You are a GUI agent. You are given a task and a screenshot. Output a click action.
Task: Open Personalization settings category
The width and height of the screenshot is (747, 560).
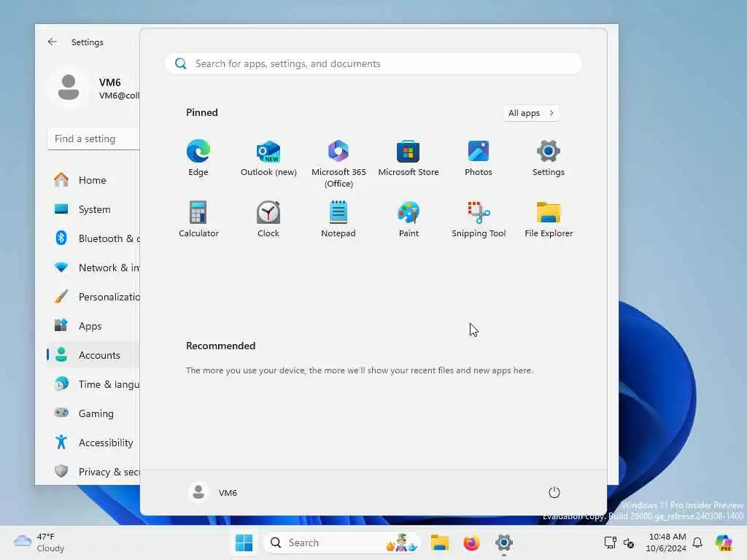coord(94,297)
